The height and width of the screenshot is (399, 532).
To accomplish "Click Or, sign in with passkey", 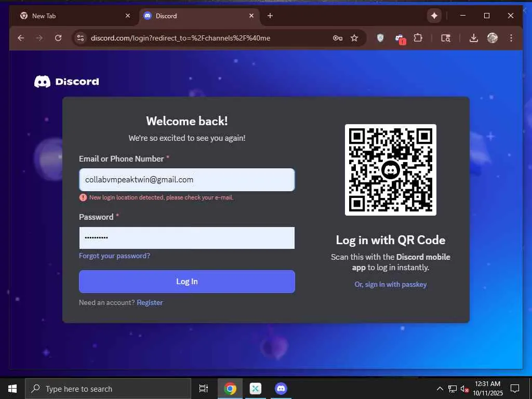I will 391,284.
